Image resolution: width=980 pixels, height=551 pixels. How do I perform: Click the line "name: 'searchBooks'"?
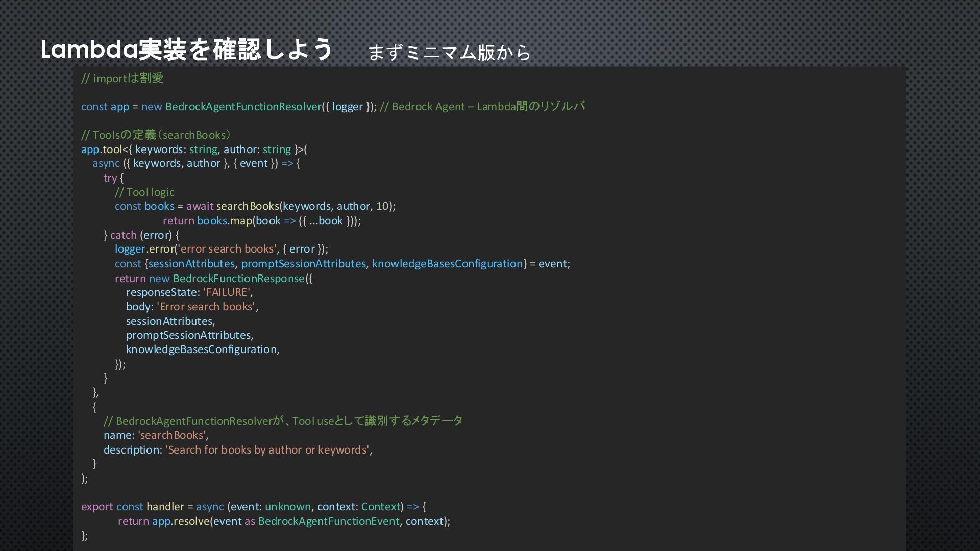pyautogui.click(x=156, y=435)
